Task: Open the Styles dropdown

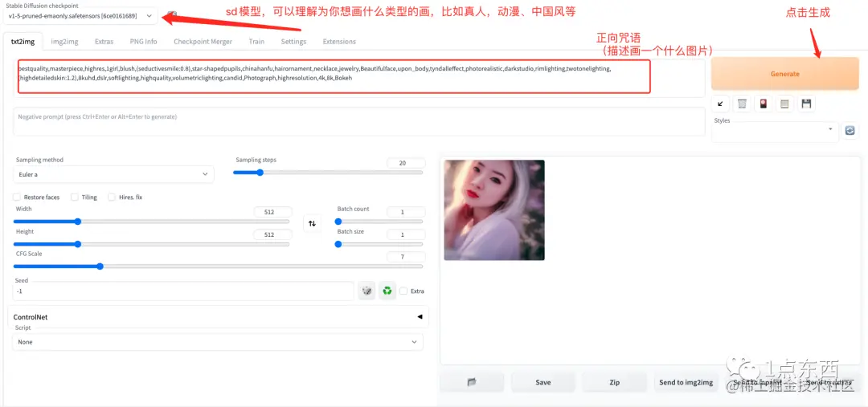Action: tap(775, 132)
